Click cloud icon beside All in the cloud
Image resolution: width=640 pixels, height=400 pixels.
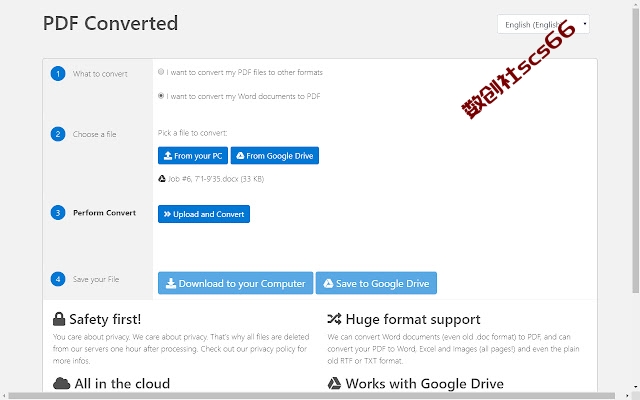click(61, 383)
